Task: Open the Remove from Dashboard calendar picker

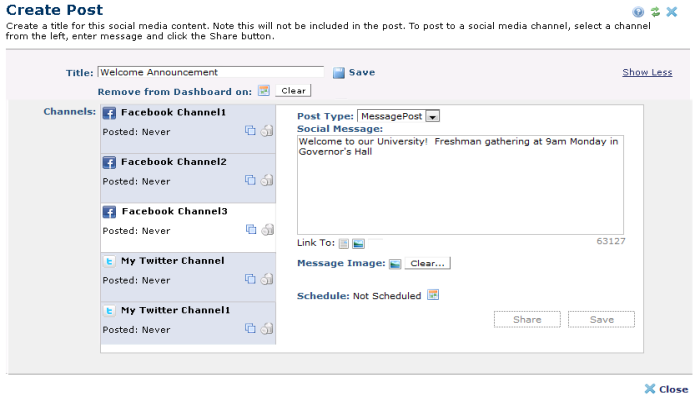Action: pos(264,91)
